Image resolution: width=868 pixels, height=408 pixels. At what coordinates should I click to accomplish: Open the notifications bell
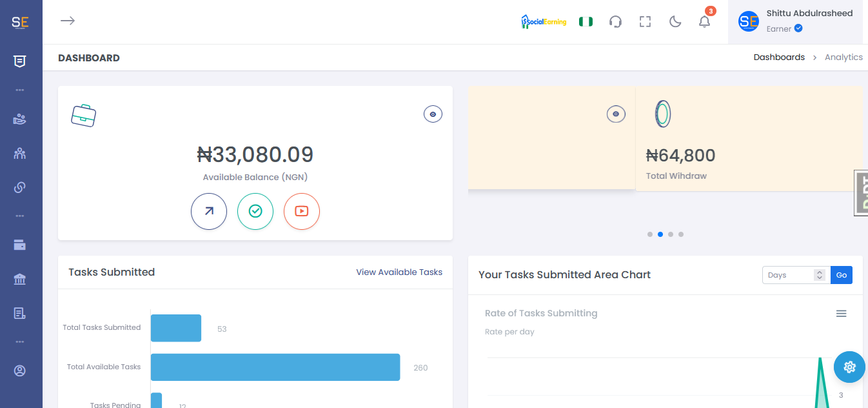[x=704, y=22]
